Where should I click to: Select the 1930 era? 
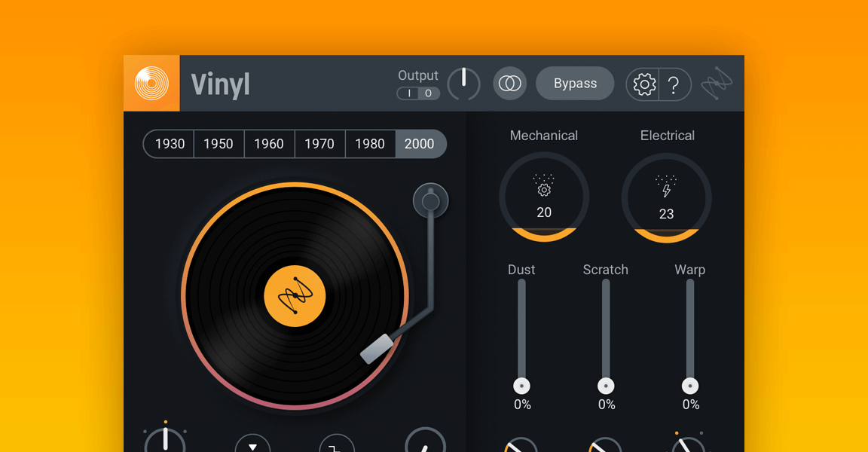[x=169, y=144]
